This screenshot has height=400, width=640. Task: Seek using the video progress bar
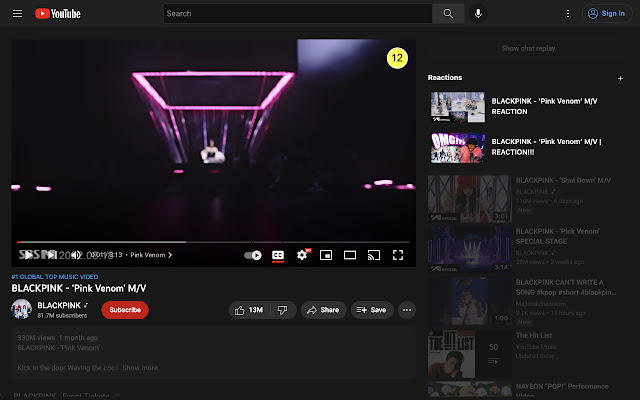coord(213,242)
